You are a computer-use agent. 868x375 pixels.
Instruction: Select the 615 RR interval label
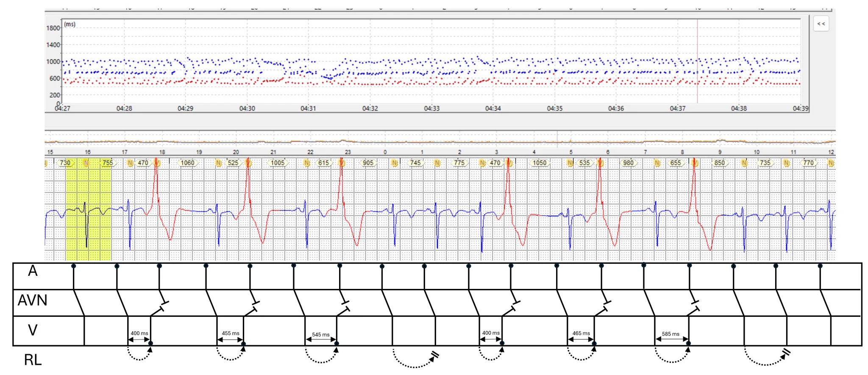click(x=323, y=163)
